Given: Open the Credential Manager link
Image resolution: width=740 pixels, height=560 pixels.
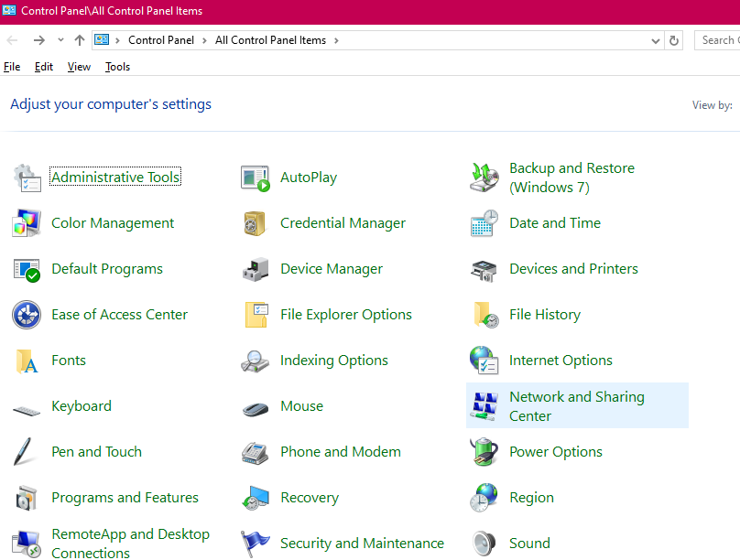Looking at the screenshot, I should click(x=343, y=223).
